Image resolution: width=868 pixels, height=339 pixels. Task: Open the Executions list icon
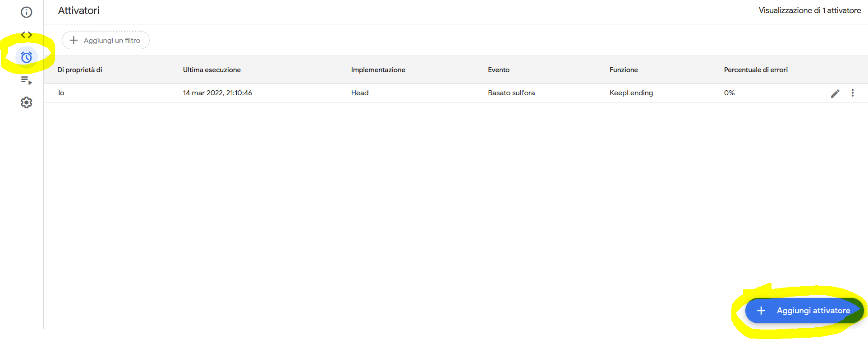[x=27, y=80]
